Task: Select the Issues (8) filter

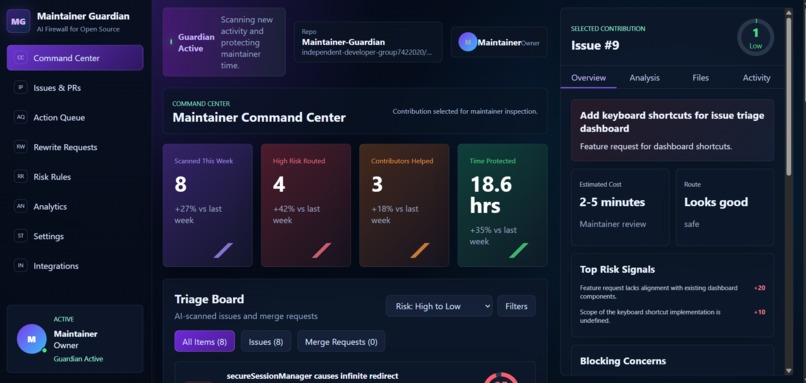Action: (x=266, y=341)
